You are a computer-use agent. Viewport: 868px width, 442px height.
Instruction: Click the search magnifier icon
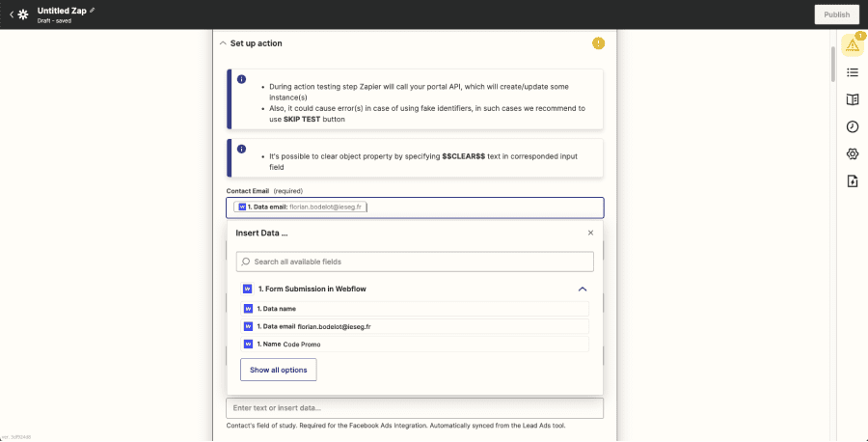click(x=246, y=262)
